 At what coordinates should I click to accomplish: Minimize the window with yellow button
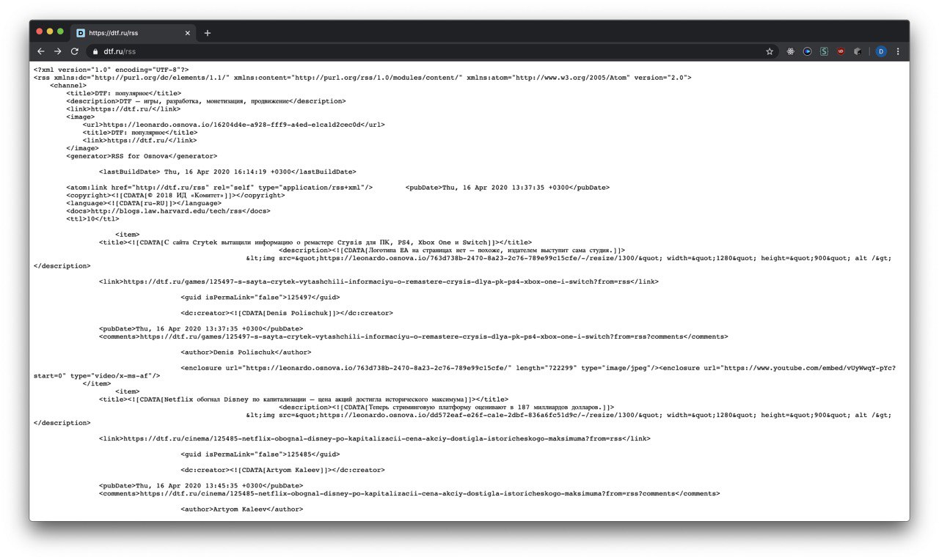(x=50, y=32)
